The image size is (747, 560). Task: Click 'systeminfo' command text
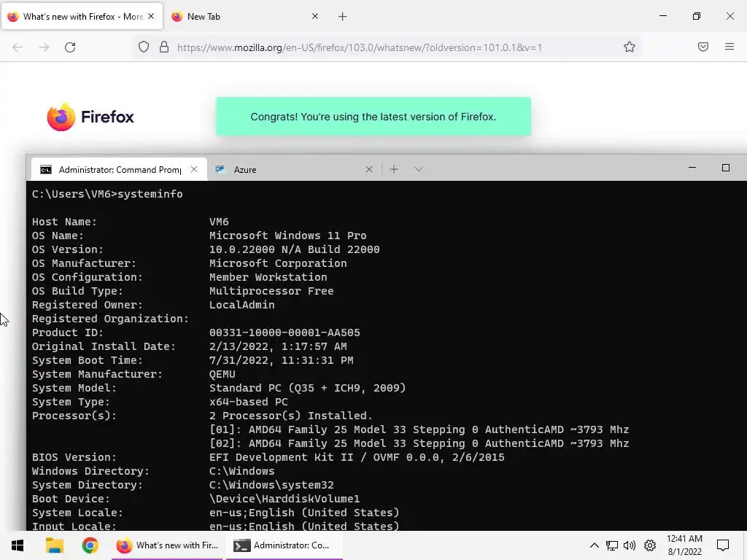coord(150,194)
